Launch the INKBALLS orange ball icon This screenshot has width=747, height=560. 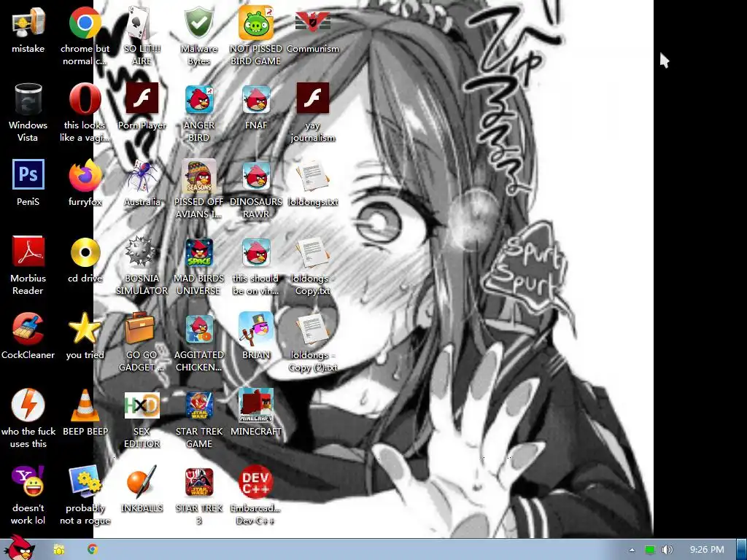pyautogui.click(x=142, y=481)
